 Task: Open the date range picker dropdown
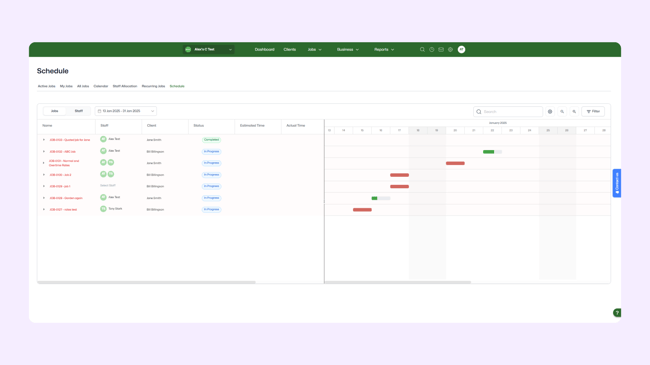pos(126,111)
